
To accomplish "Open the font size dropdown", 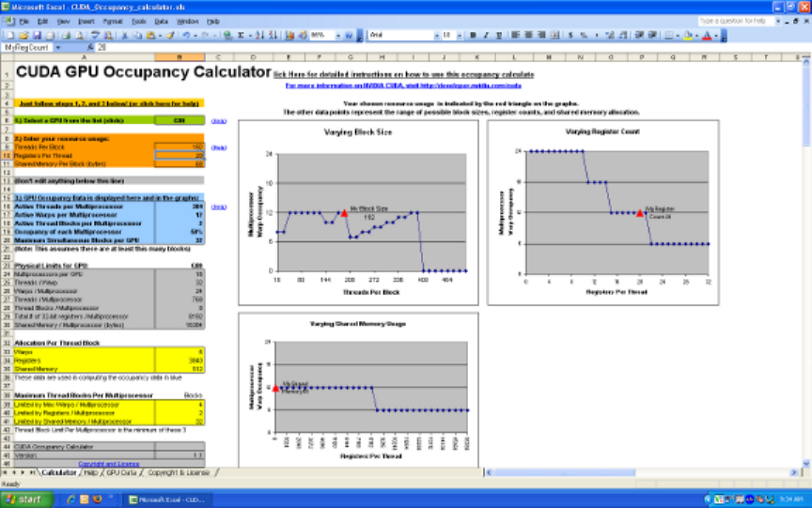I will (460, 35).
